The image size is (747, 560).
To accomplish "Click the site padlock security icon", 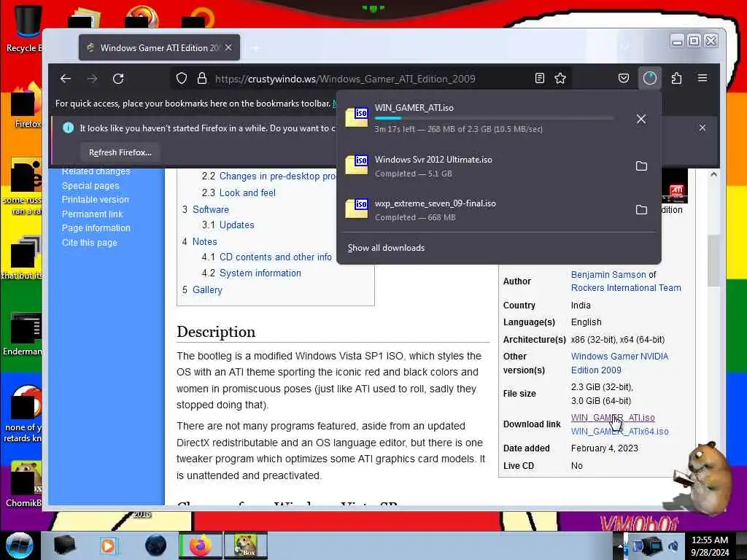I will (202, 79).
